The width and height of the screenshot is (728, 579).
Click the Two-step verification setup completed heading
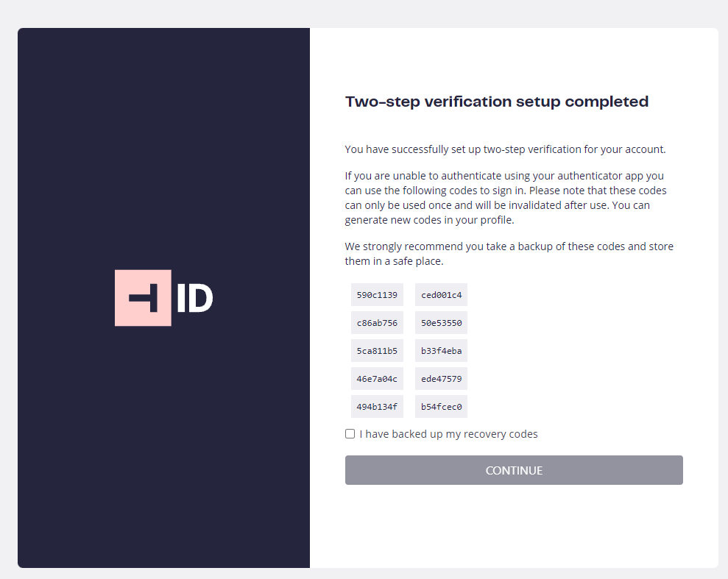(x=497, y=102)
